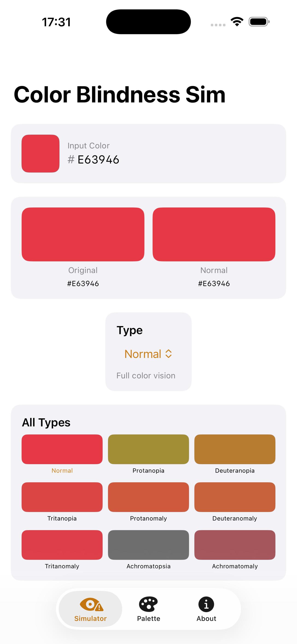The height and width of the screenshot is (644, 297).
Task: Pick the Tritanomaly color tile
Action: (62, 545)
